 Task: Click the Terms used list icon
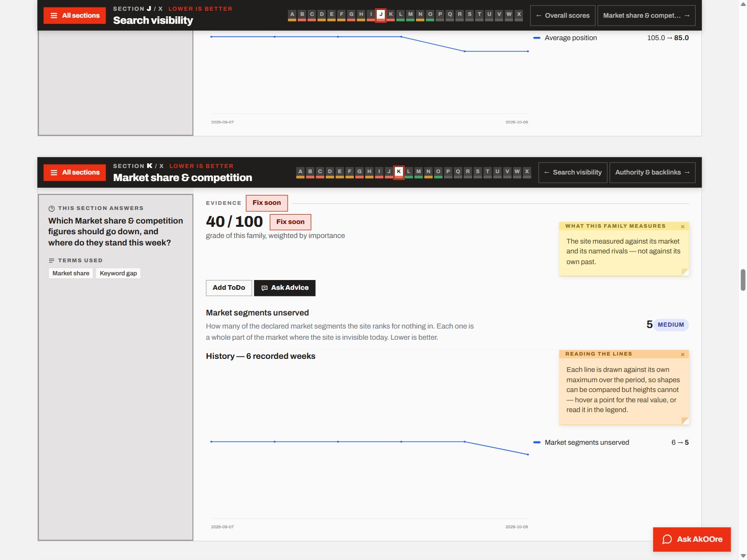coord(52,260)
